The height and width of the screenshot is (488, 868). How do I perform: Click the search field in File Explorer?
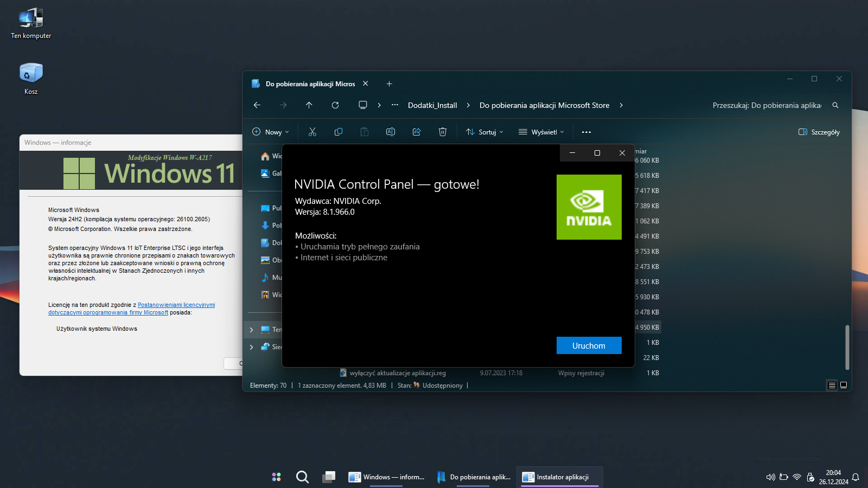[x=767, y=105]
